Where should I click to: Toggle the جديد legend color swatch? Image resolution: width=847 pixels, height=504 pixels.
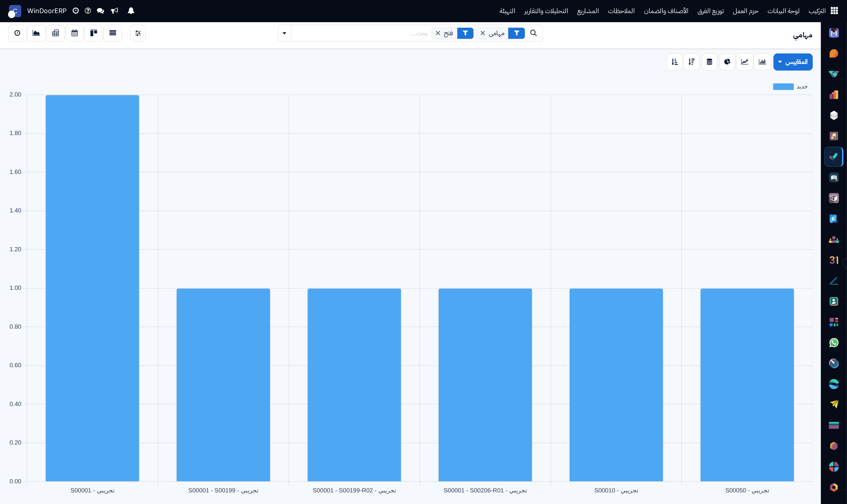(x=783, y=87)
